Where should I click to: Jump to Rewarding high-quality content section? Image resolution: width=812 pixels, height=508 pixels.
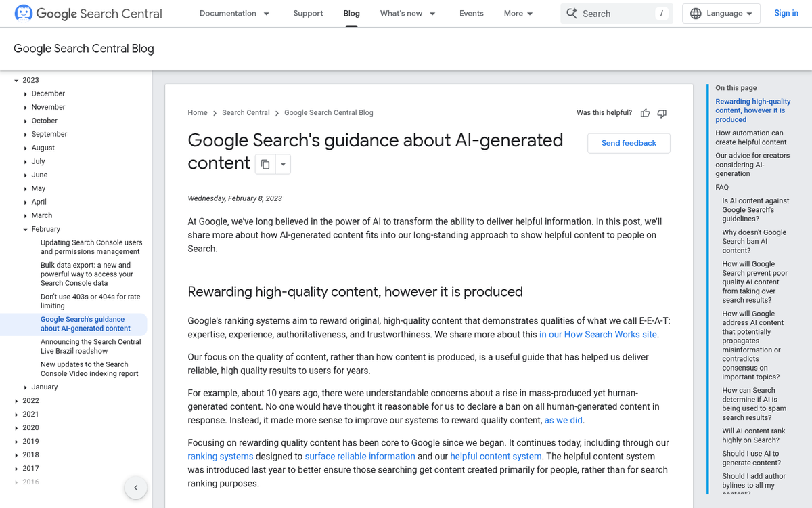coord(752,110)
